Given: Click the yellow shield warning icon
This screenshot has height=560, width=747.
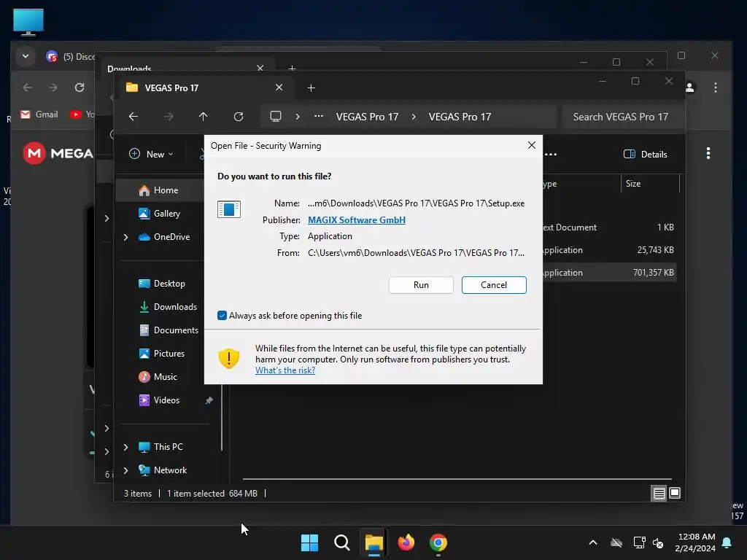Looking at the screenshot, I should [x=228, y=358].
